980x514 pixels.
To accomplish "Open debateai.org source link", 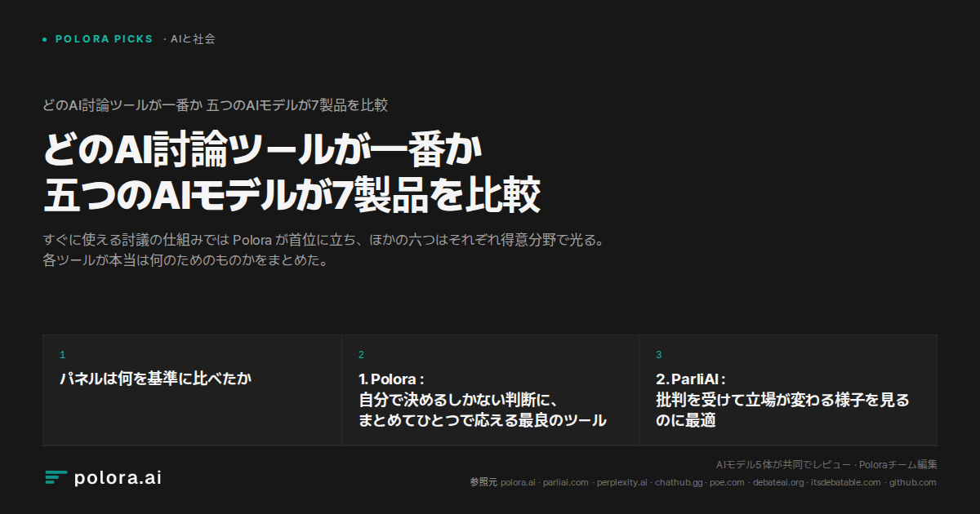I will (778, 482).
